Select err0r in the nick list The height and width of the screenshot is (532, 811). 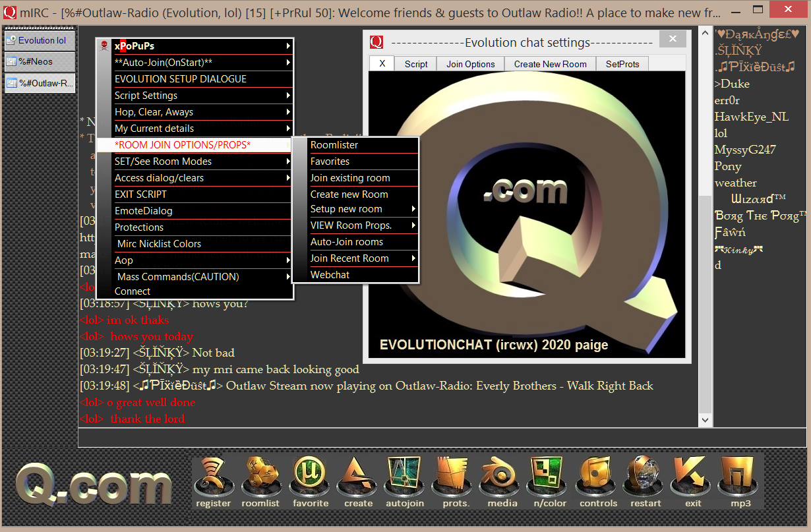(x=727, y=100)
